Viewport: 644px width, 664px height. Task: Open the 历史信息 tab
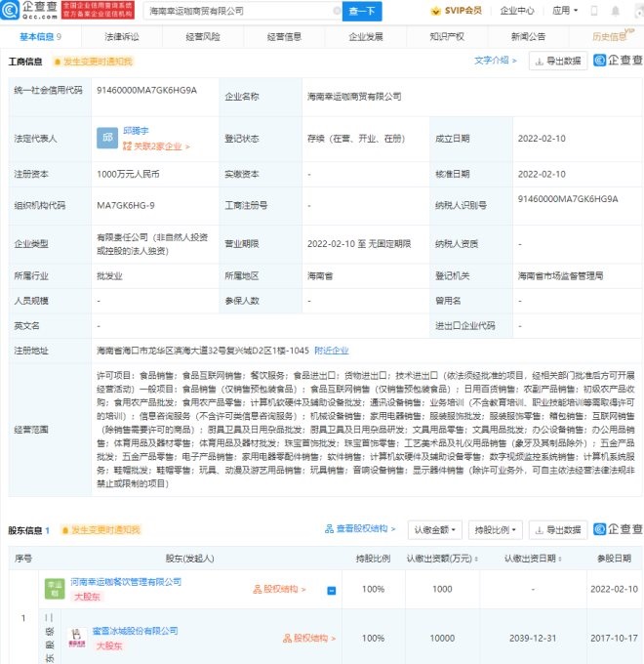[x=609, y=36]
